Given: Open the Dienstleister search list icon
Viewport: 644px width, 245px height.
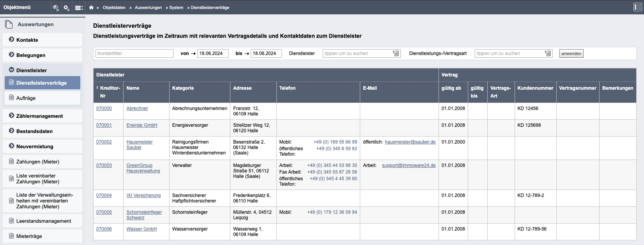Looking at the screenshot, I should point(396,53).
